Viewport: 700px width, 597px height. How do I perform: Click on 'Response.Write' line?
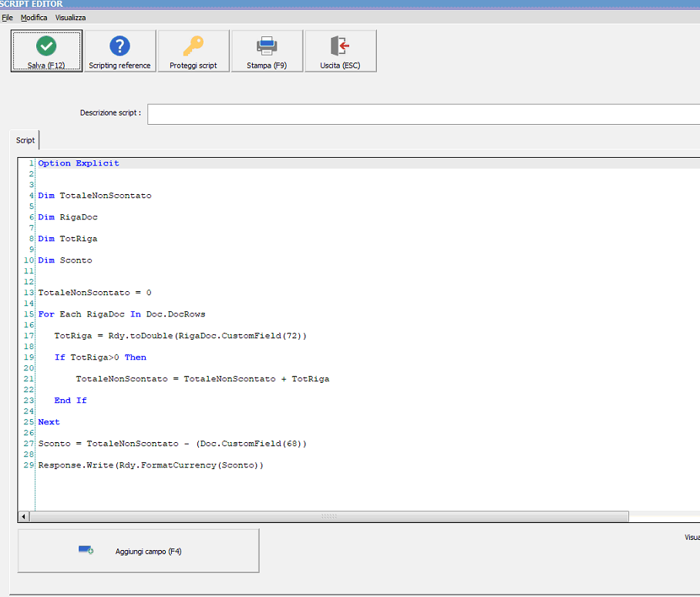point(151,465)
